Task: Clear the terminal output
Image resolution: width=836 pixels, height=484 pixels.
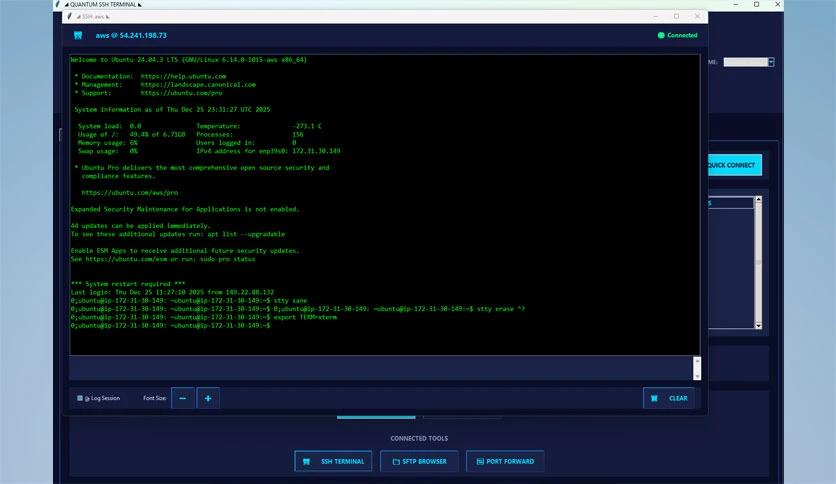Action: point(669,398)
